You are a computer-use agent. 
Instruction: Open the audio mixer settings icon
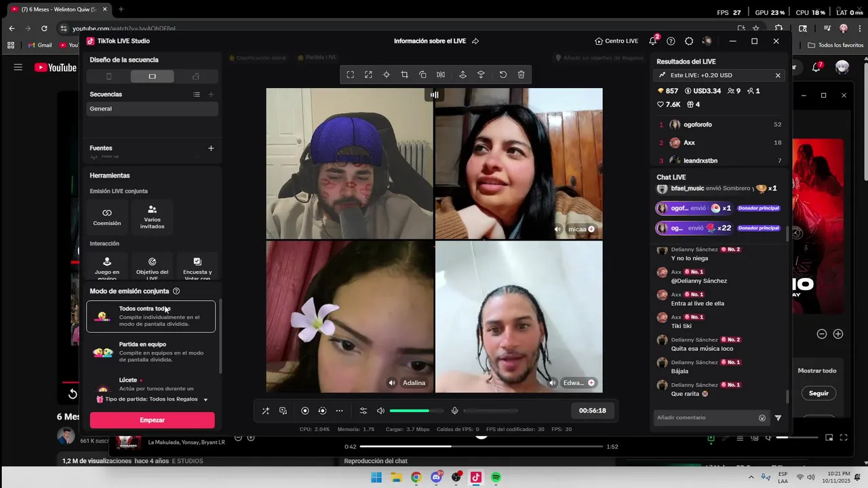point(363,411)
